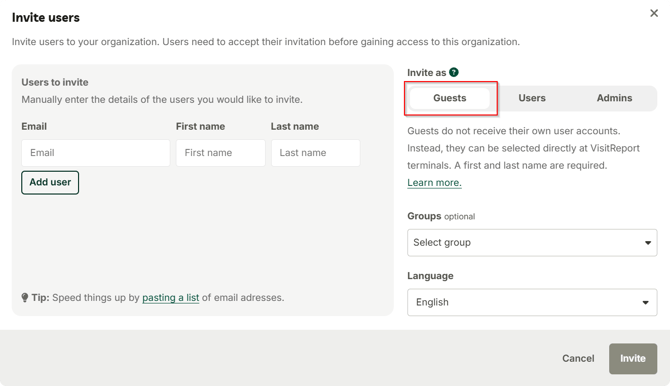Select the Guests invite role

450,98
